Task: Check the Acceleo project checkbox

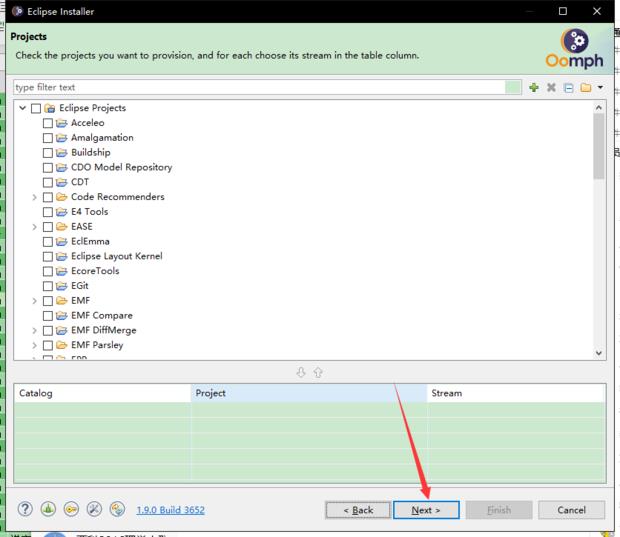Action: tap(48, 123)
